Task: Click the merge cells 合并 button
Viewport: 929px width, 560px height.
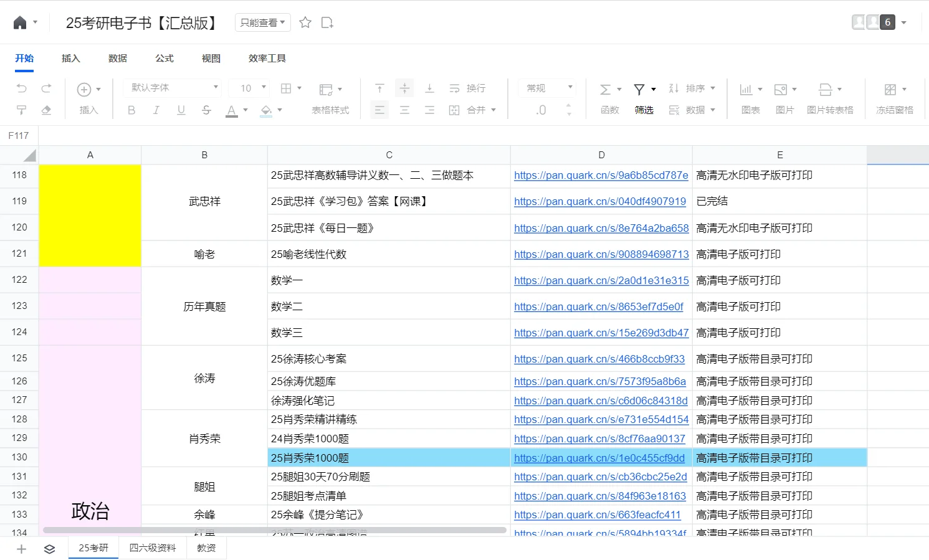Action: coord(472,110)
